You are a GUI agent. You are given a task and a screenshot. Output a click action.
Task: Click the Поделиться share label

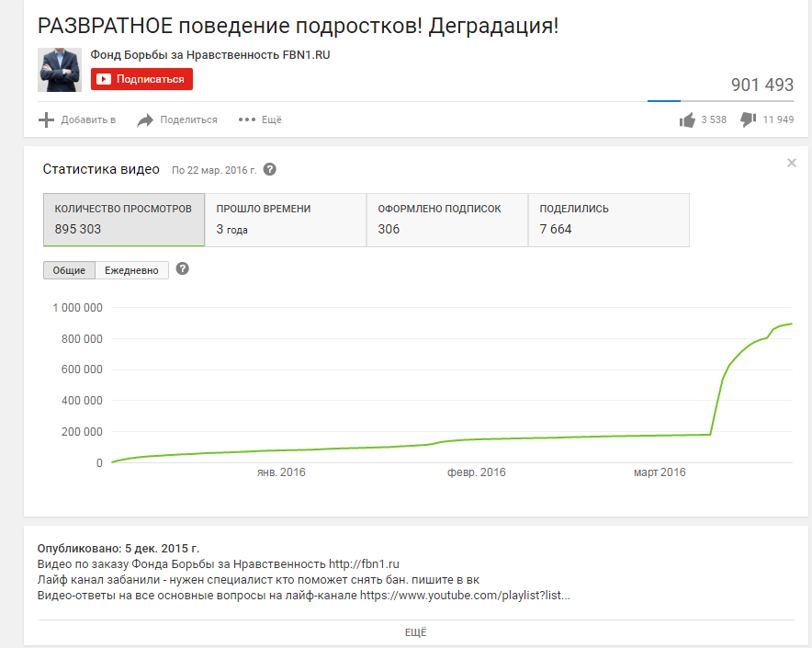tap(189, 119)
